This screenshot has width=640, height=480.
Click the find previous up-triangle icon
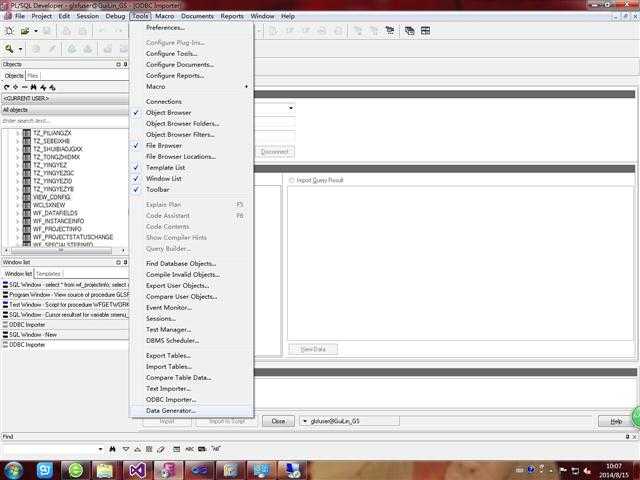(x=138, y=449)
